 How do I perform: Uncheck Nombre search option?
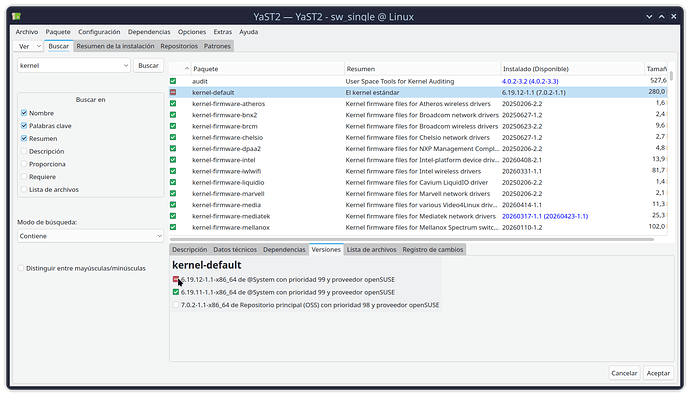click(24, 113)
